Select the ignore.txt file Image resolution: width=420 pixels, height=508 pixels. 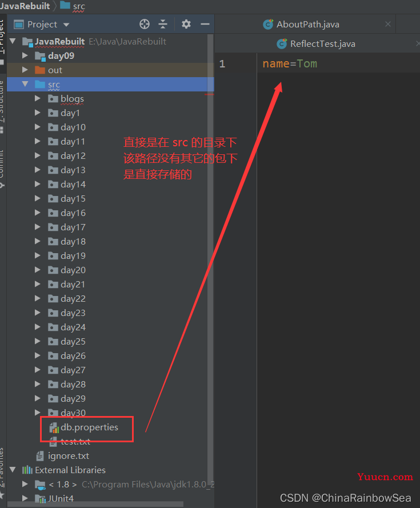(68, 456)
